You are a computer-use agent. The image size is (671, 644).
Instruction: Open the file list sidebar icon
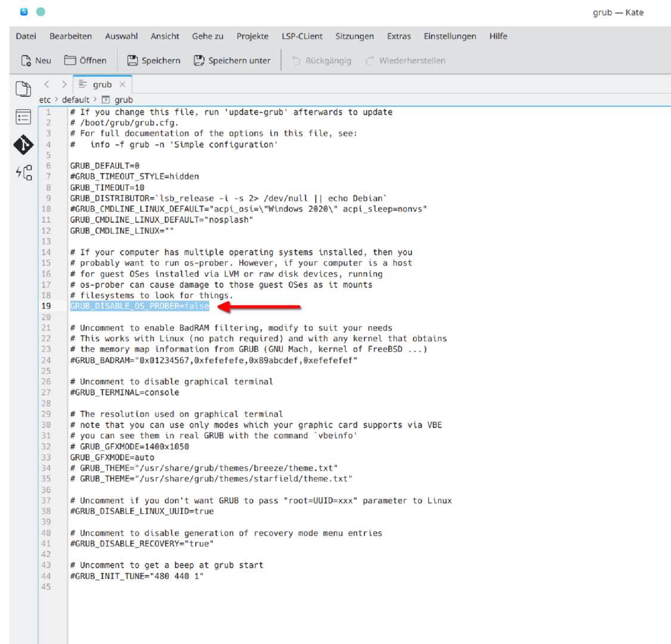click(x=23, y=117)
